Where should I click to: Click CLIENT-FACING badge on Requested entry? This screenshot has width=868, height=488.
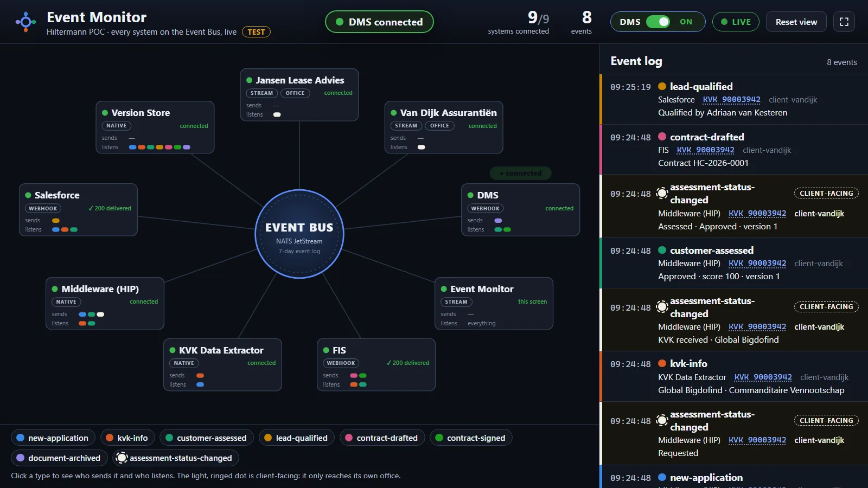826,421
